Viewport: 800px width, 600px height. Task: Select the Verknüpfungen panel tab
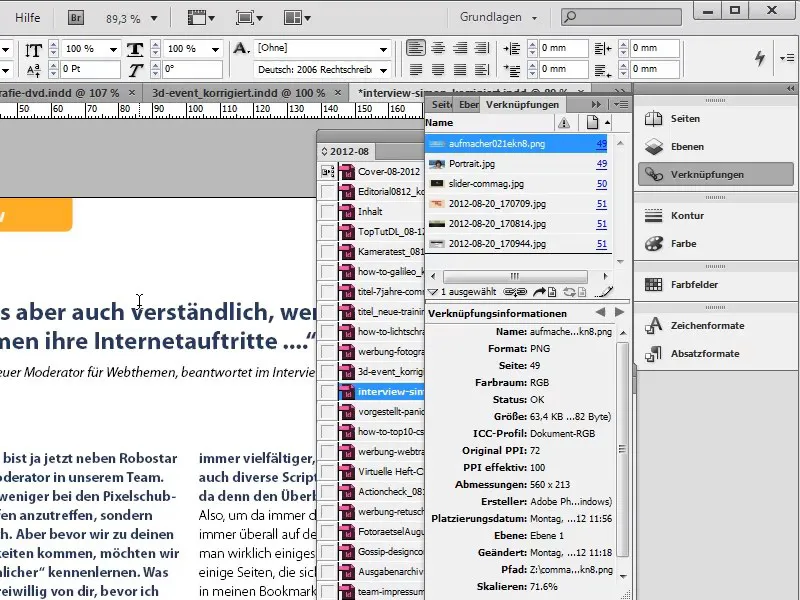(522, 105)
